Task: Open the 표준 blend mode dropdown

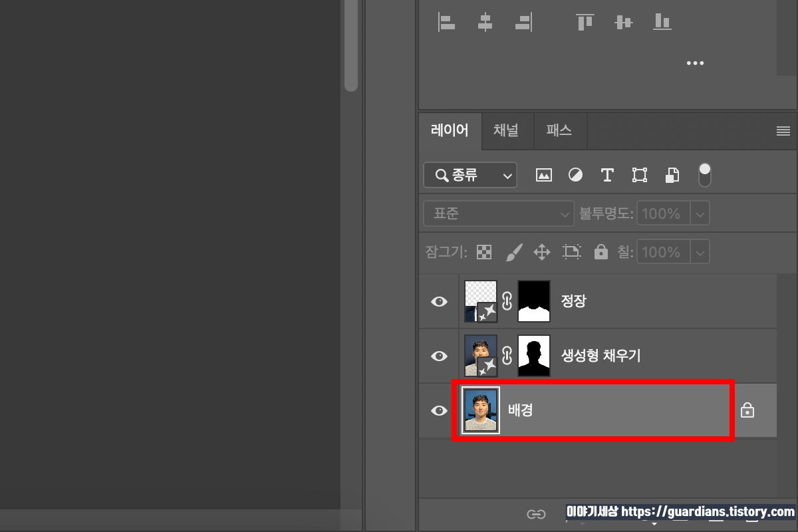Action: tap(499, 214)
